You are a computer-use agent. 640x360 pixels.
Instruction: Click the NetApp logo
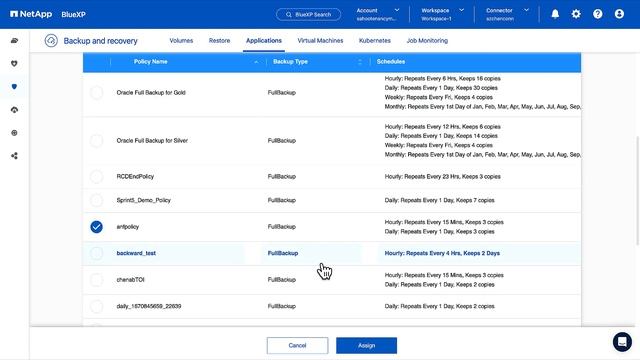click(31, 14)
